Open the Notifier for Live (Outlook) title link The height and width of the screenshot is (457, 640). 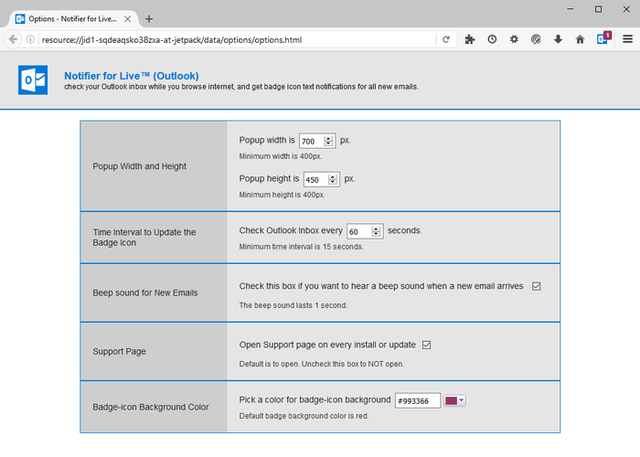click(x=131, y=76)
